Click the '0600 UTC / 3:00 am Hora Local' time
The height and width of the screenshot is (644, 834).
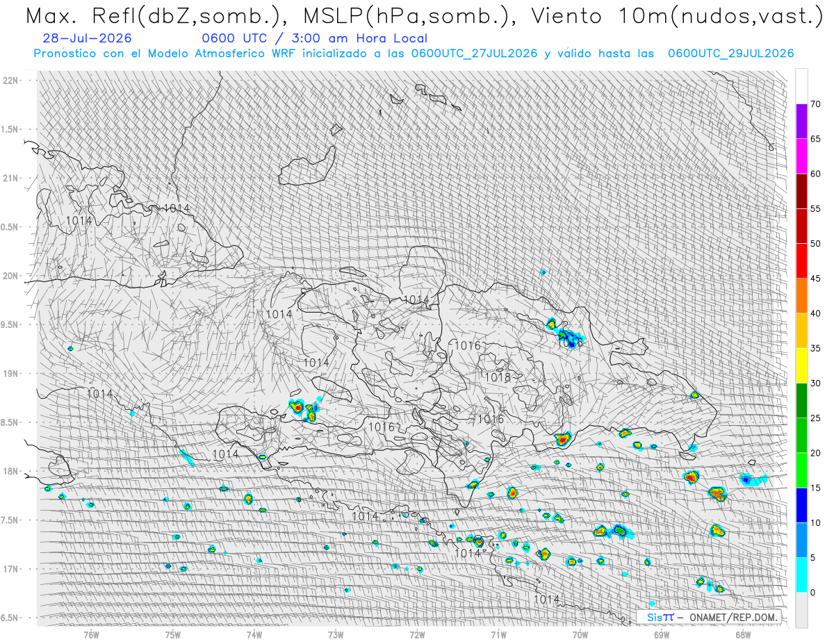click(x=315, y=39)
